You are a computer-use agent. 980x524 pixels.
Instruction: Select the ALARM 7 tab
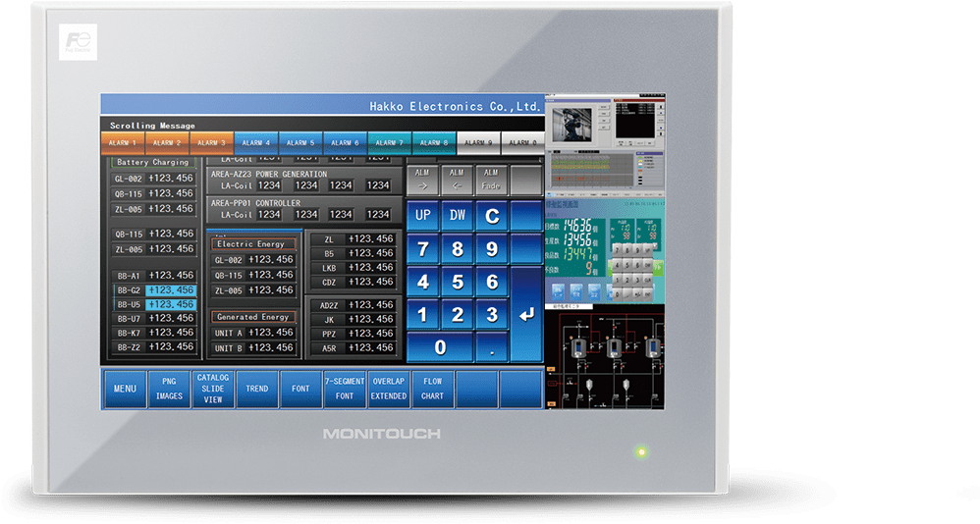click(390, 143)
